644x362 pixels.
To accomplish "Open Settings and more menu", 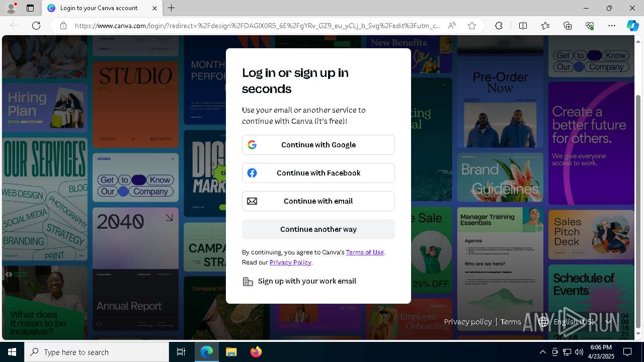I will (612, 26).
